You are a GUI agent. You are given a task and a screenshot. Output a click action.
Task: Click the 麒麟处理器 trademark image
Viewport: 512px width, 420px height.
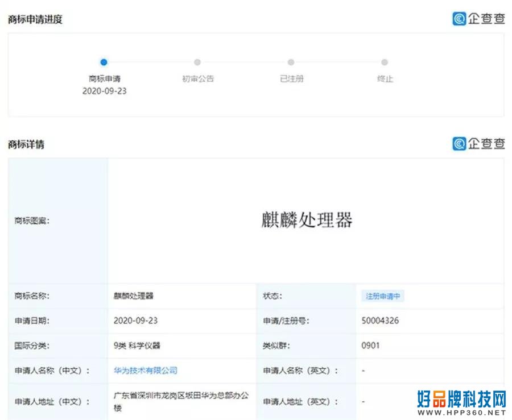pos(307,220)
